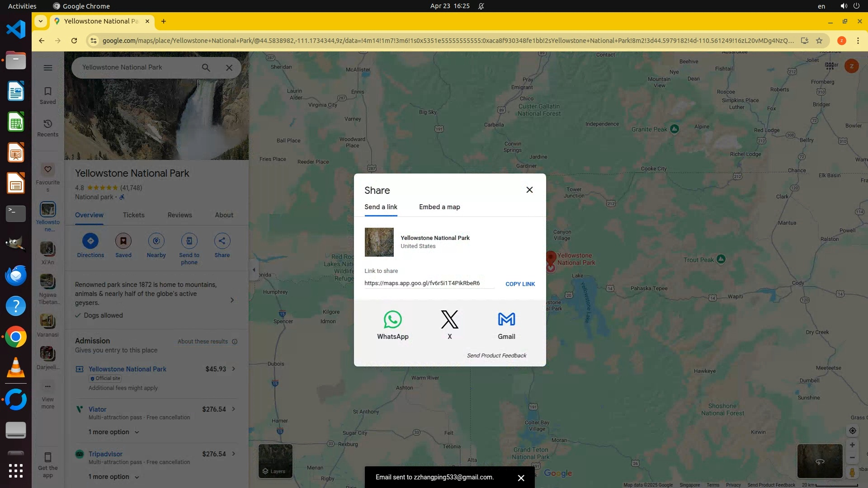This screenshot has width=868, height=488.
Task: Open the Google Maps hamburger menu
Action: tap(48, 68)
